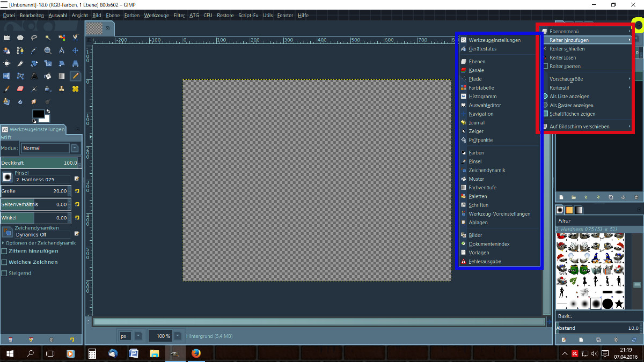Select the Heal tool
The image size is (644, 362).
(75, 89)
